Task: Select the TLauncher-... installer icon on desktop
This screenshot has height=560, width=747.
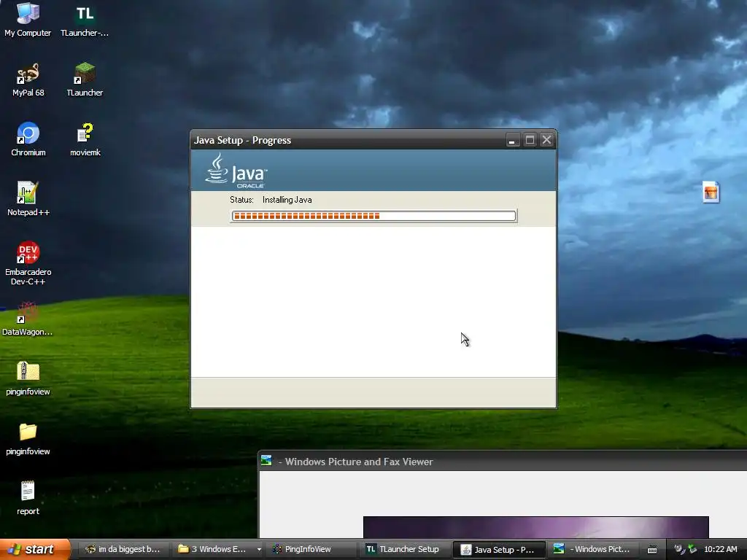Action: point(85,19)
